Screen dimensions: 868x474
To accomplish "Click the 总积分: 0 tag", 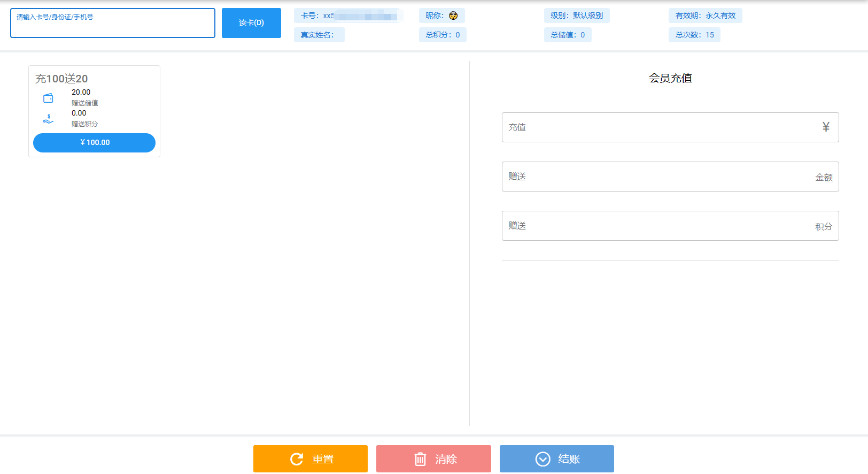I will tap(443, 35).
